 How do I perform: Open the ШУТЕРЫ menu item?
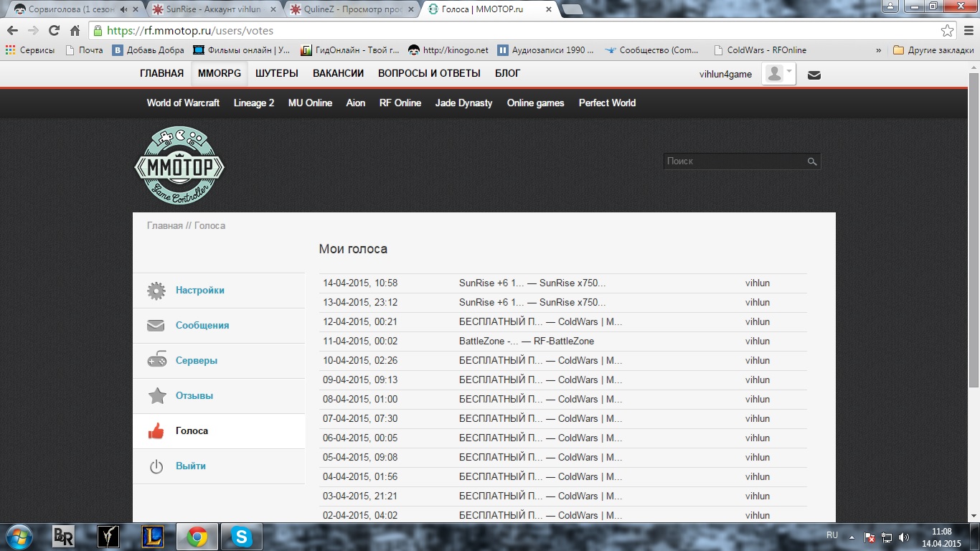pos(277,73)
